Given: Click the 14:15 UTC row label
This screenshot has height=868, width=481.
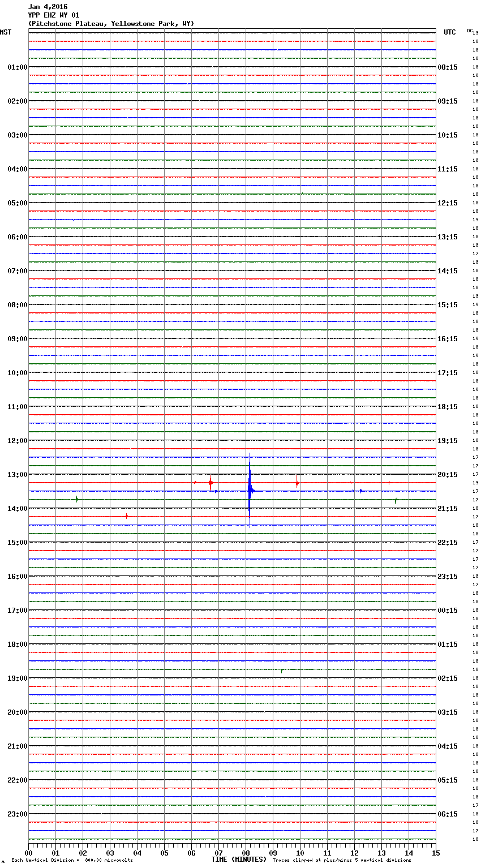Looking at the screenshot, I should coord(448,271).
